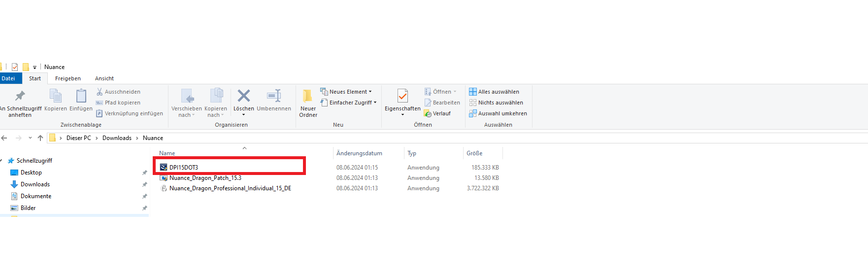The width and height of the screenshot is (868, 278).
Task: Click quick access new folder icon
Action: pyautogui.click(x=26, y=67)
